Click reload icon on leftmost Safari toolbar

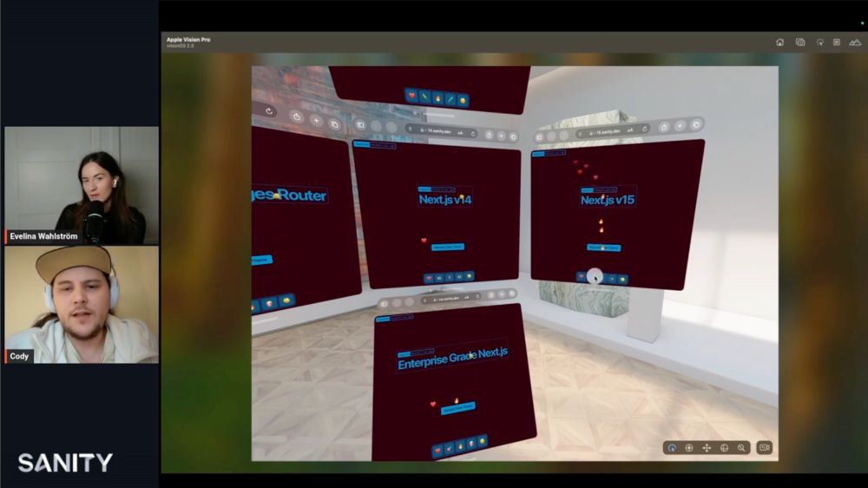coord(269,111)
